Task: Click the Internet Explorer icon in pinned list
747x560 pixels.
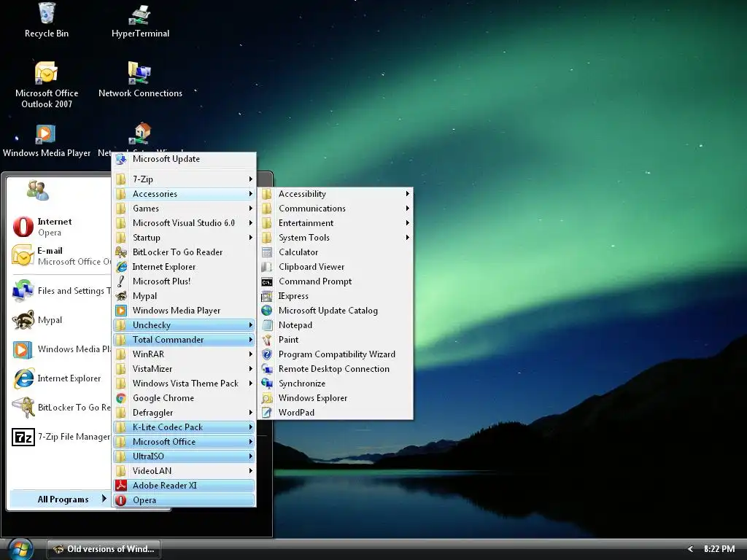Action: coord(23,378)
